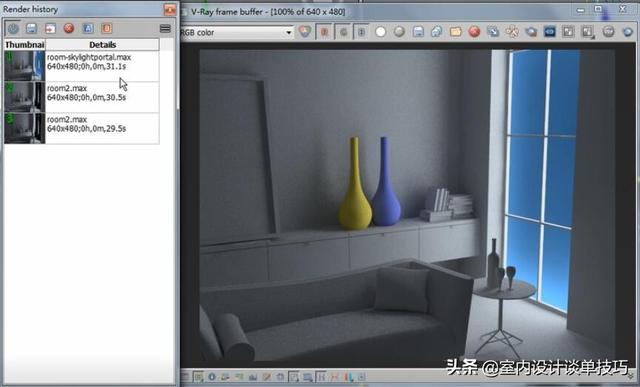Toggle the green channel view

pyautogui.click(x=343, y=32)
